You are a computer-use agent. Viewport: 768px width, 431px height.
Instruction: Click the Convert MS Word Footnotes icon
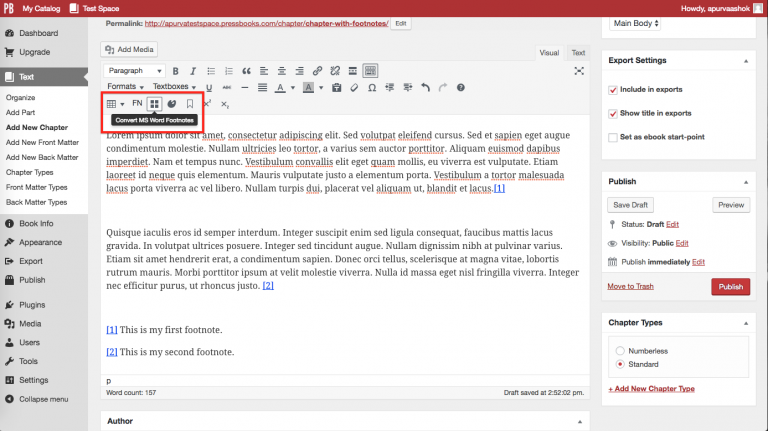(x=154, y=103)
